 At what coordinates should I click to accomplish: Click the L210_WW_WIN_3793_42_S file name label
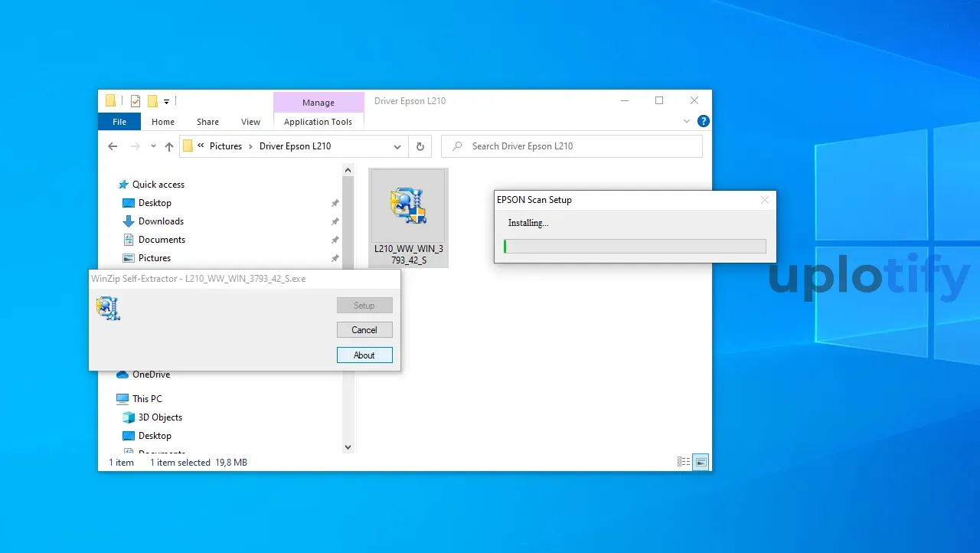click(408, 254)
